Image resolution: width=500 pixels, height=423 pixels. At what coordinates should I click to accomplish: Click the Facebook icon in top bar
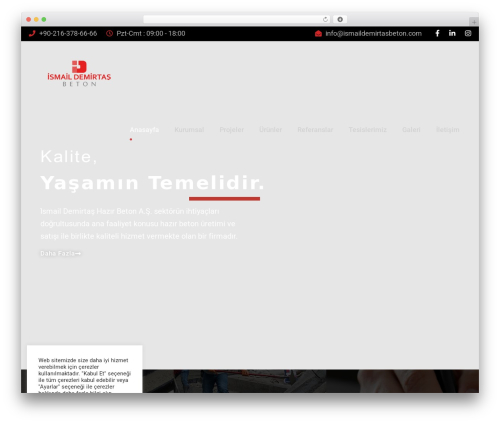[437, 33]
